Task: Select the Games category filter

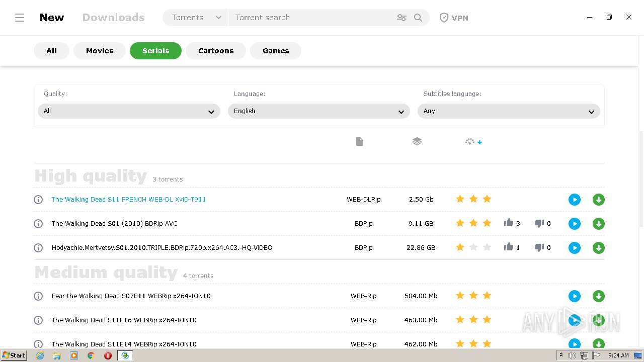Action: click(x=276, y=51)
